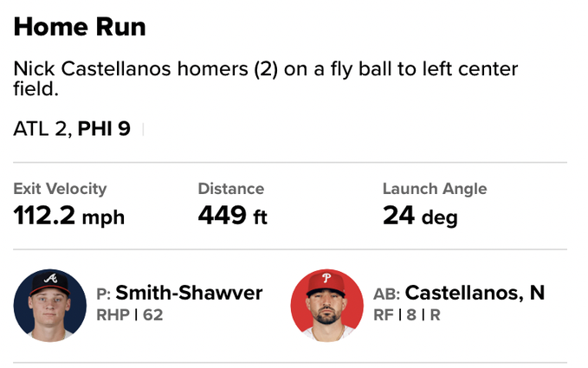This screenshot has height=368, width=588.
Task: Click the ATL 2, PHI 9 score line
Action: coord(72,129)
